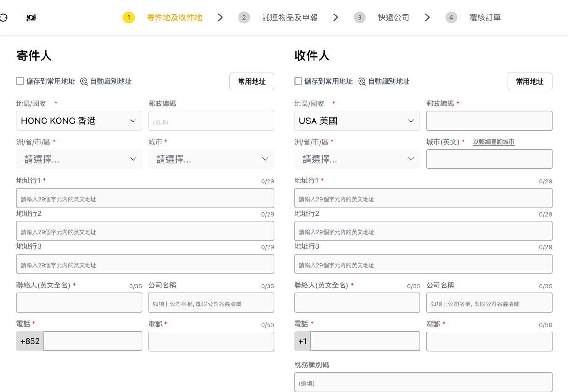The width and height of the screenshot is (568, 392).
Task: Click sender's 自動識別地址 location icon
Action: pyautogui.click(x=84, y=82)
